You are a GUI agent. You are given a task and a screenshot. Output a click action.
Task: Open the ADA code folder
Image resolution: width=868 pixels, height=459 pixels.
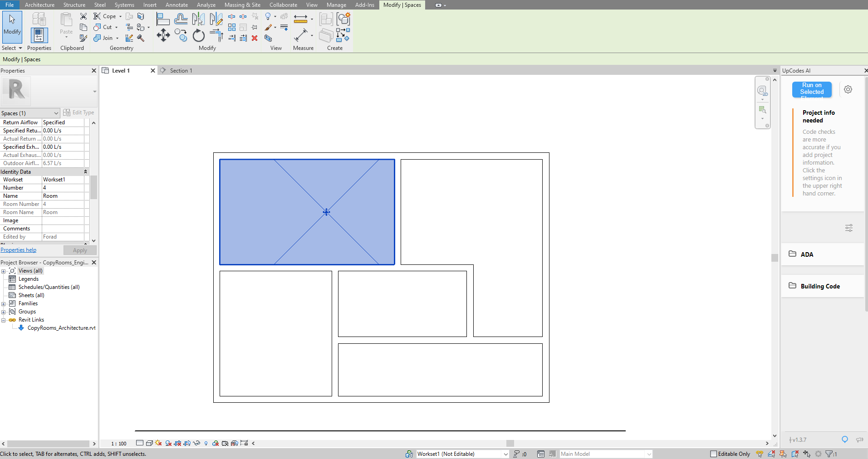coord(822,254)
